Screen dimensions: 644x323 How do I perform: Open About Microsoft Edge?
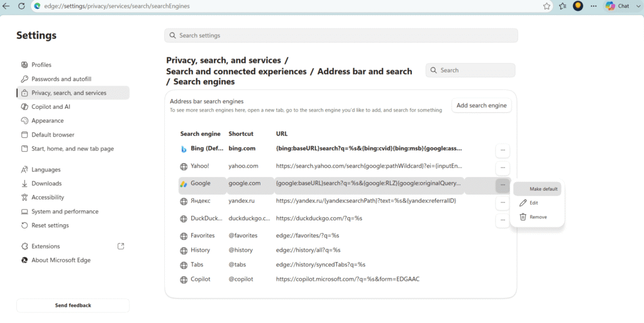point(73,261)
